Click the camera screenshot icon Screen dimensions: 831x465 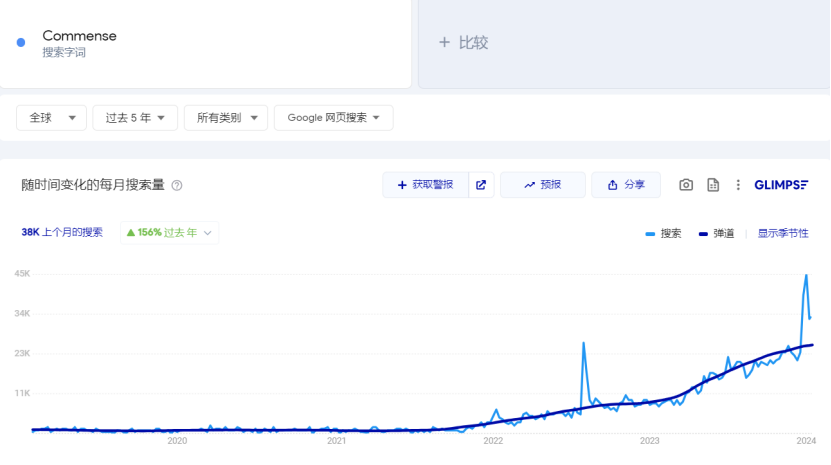point(686,185)
